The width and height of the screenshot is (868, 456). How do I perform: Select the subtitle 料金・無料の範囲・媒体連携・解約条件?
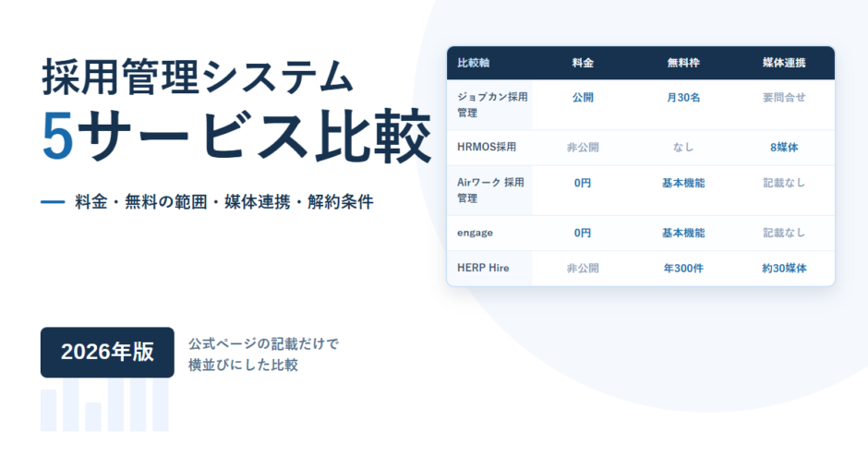point(224,202)
